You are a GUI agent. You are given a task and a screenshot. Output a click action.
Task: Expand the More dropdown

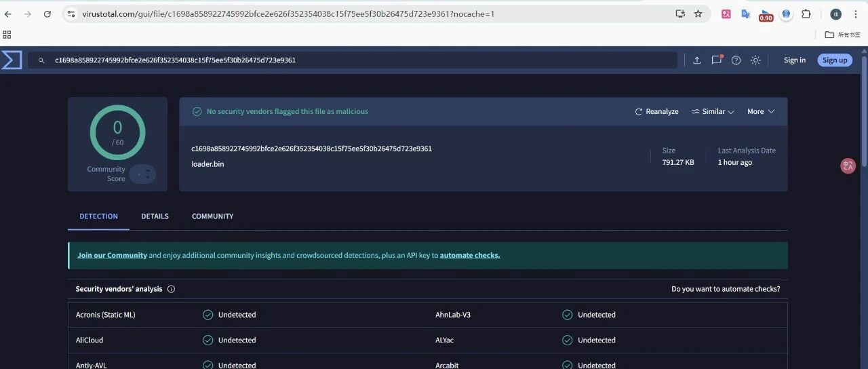(x=761, y=111)
